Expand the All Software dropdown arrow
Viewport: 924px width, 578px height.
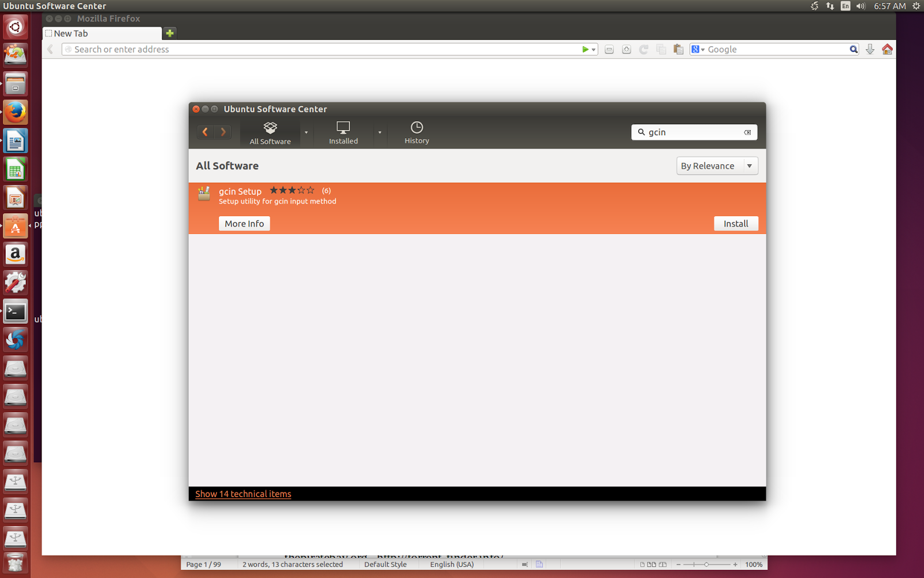[306, 133]
